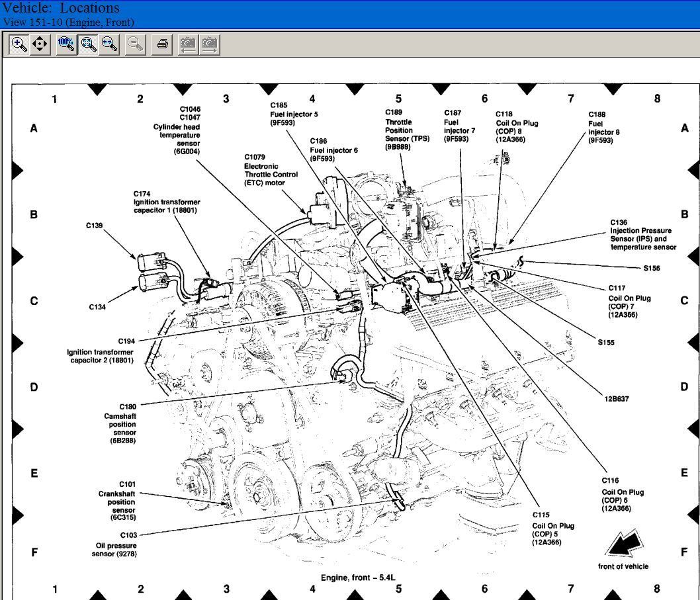
Task: Go to next view with camera-right icon
Action: click(x=210, y=44)
